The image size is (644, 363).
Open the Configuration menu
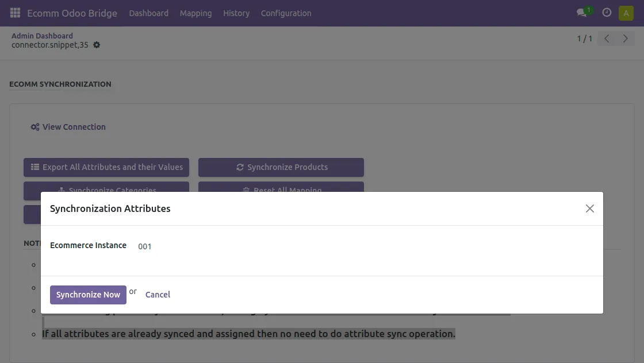pyautogui.click(x=286, y=13)
